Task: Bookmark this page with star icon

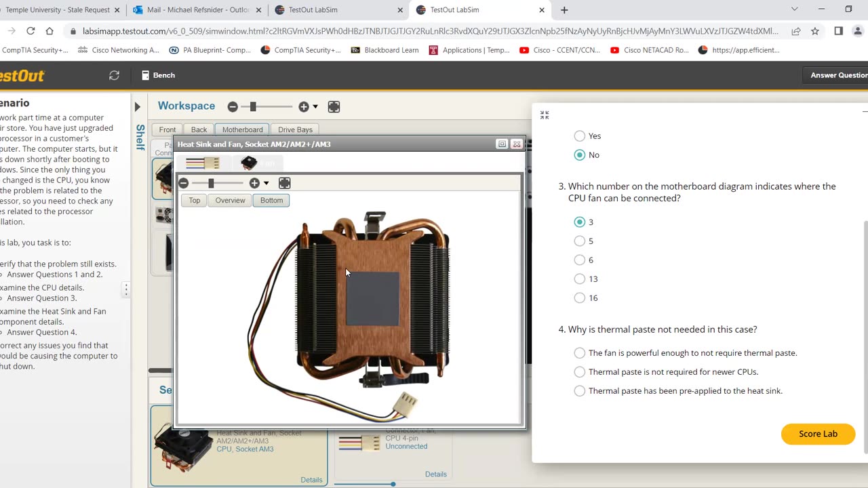Action: pos(815,31)
